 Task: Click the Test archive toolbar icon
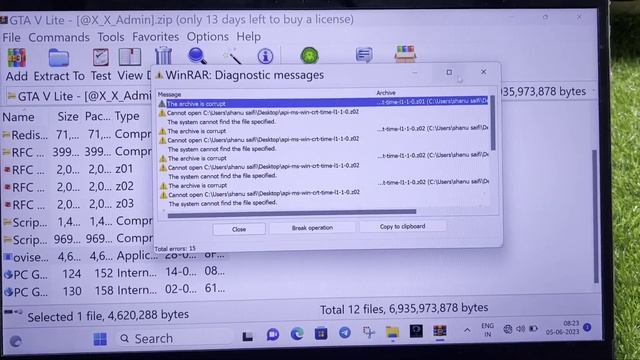100,57
